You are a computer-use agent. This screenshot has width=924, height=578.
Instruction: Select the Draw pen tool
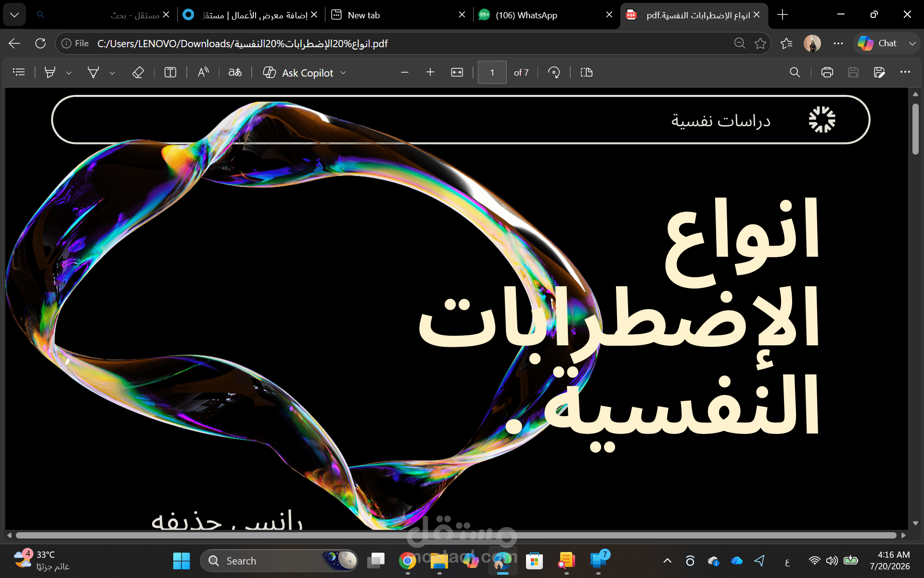[x=93, y=72]
